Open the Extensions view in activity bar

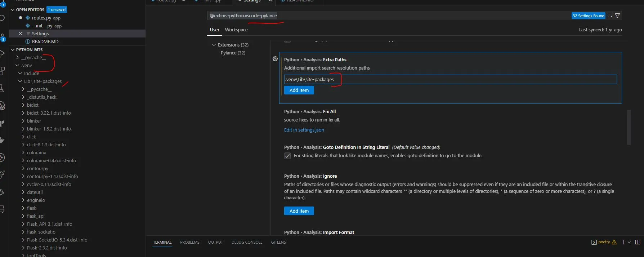point(2,71)
